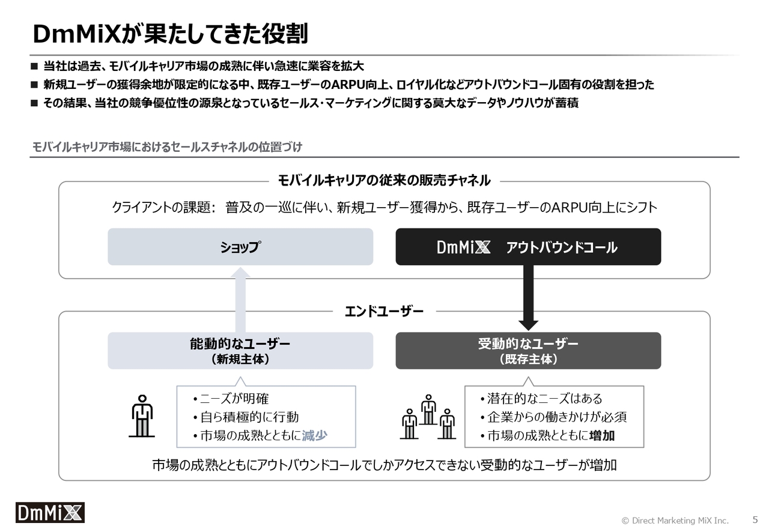Screen dimensions: 769x532
Task: Click the first bullet about 業容を拡大
Action: click(204, 67)
